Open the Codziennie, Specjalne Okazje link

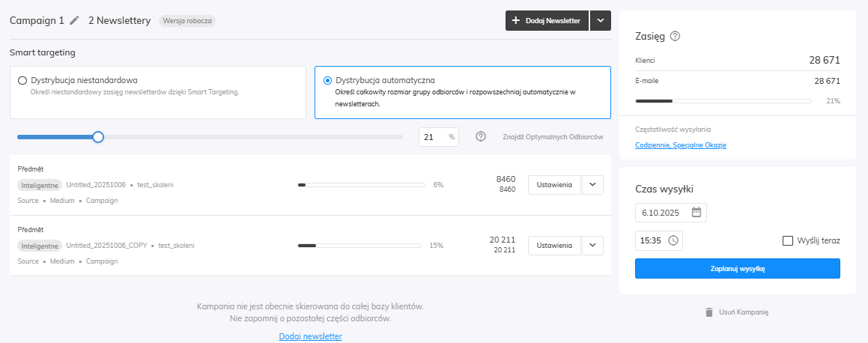(680, 145)
